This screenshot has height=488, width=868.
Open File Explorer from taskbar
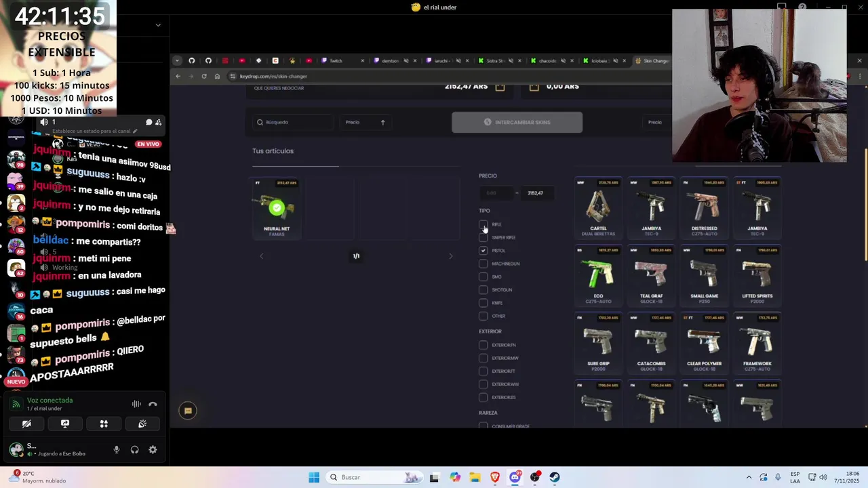475,477
